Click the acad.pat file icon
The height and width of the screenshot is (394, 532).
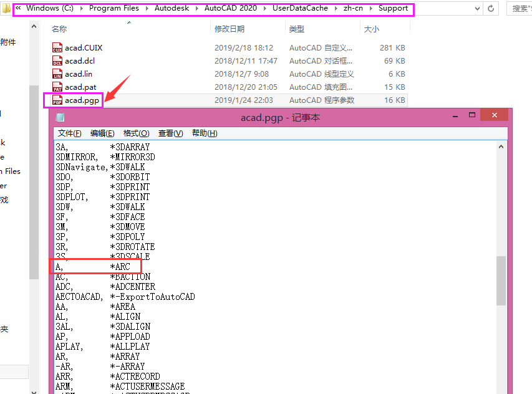(57, 87)
